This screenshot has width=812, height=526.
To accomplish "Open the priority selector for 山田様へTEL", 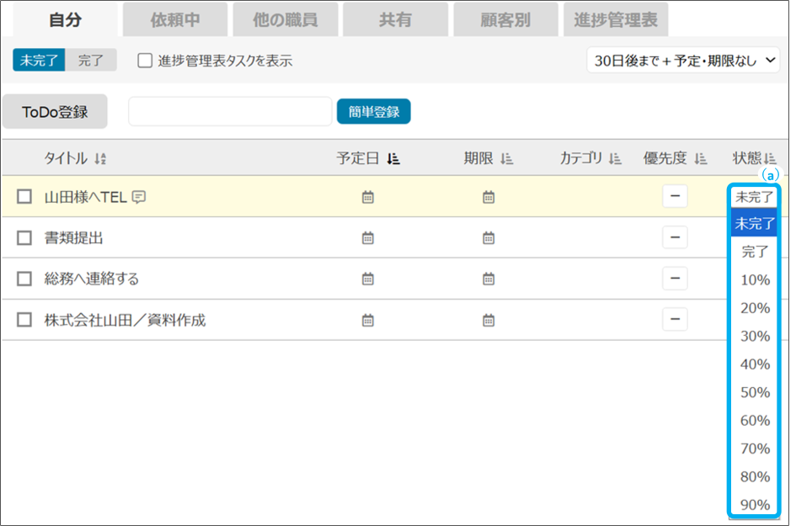I will (675, 197).
